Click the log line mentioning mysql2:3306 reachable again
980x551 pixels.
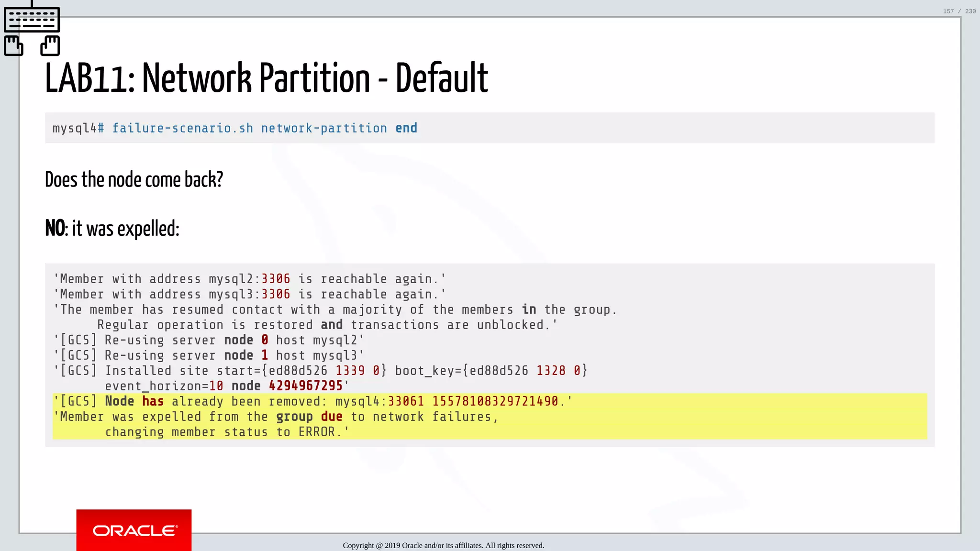pos(249,279)
